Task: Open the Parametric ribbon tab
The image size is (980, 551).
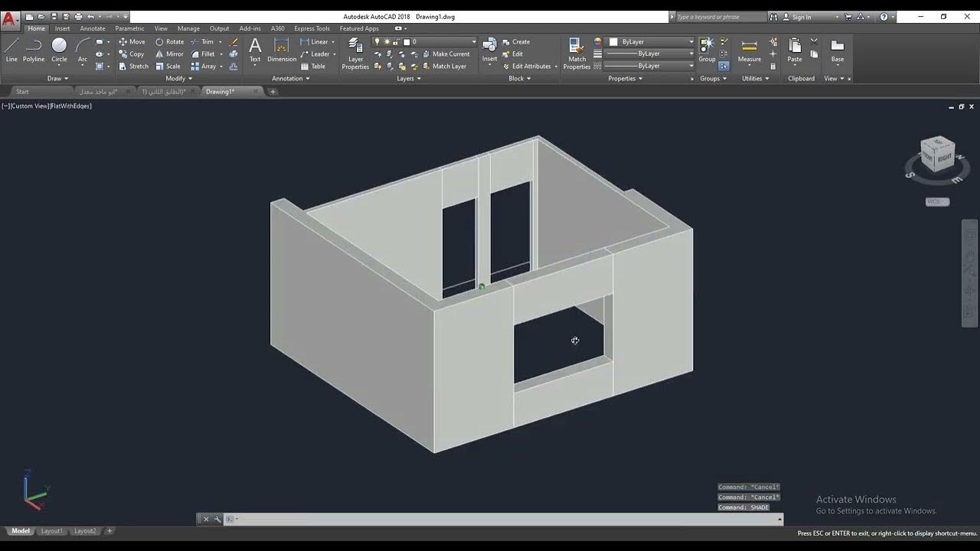Action: (x=129, y=28)
